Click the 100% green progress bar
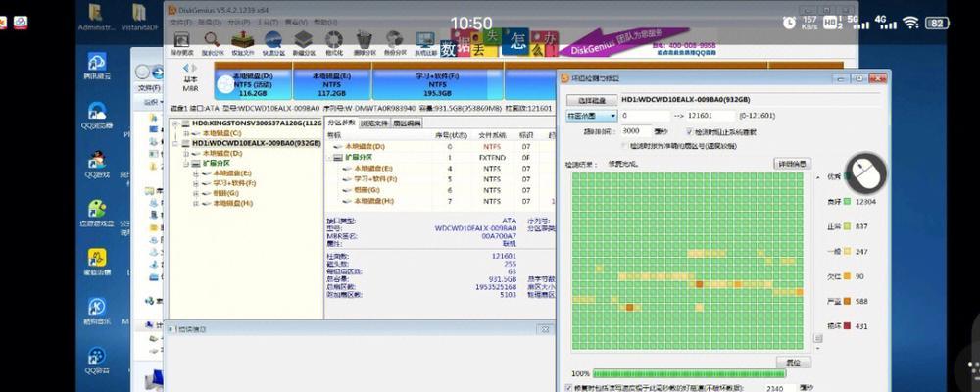This screenshot has width=980, height=392. point(689,373)
